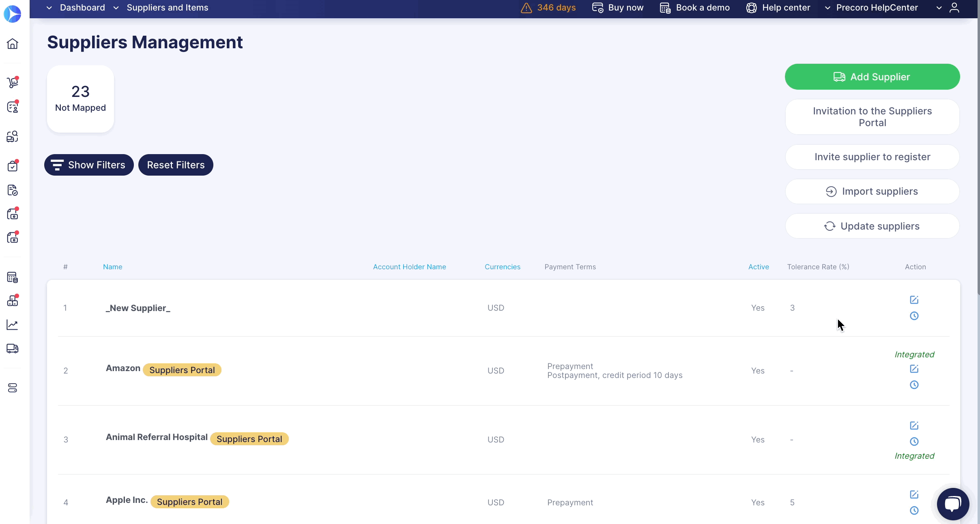The height and width of the screenshot is (524, 980).
Task: Click the _New Supplier_ name
Action: click(138, 308)
